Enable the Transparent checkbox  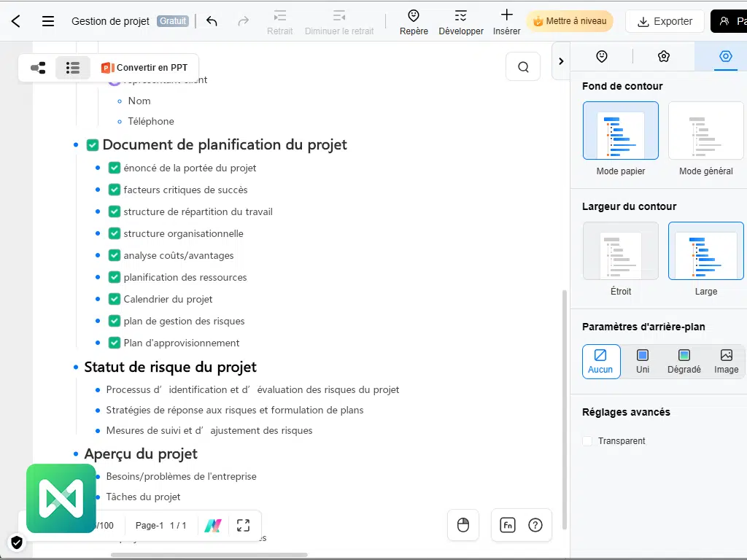click(588, 441)
